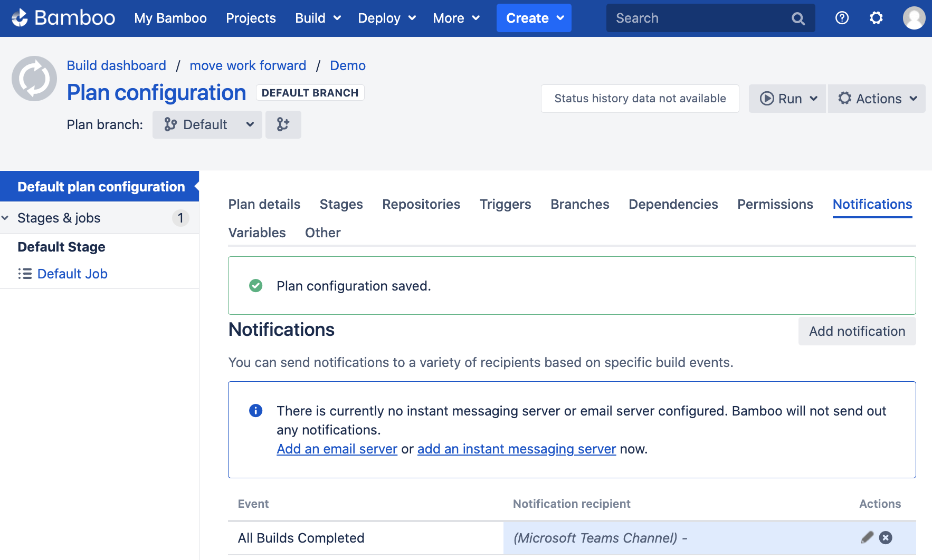Click the Bamboo logo icon
This screenshot has width=932, height=560.
[x=20, y=18]
